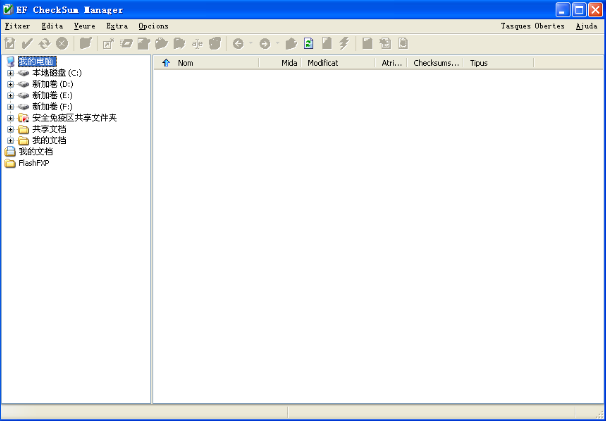Expand the 本地磁盘 (C:) tree node
Screen dimensions: 606x421
pyautogui.click(x=10, y=73)
